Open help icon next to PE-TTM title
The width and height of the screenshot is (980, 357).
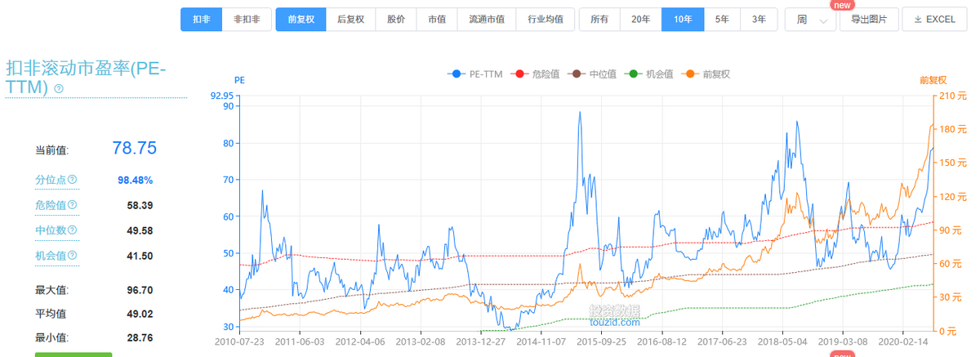point(59,88)
